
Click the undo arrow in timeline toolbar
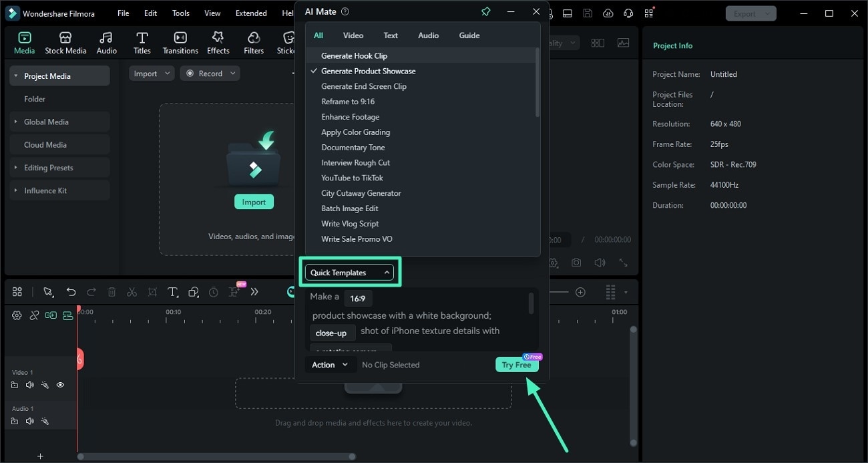click(71, 292)
